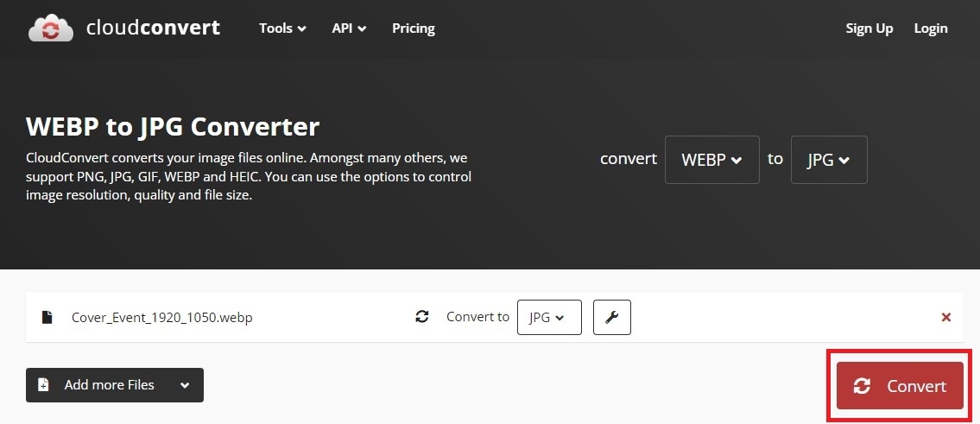The width and height of the screenshot is (980, 424).
Task: Click the add-file plus icon
Action: click(44, 385)
